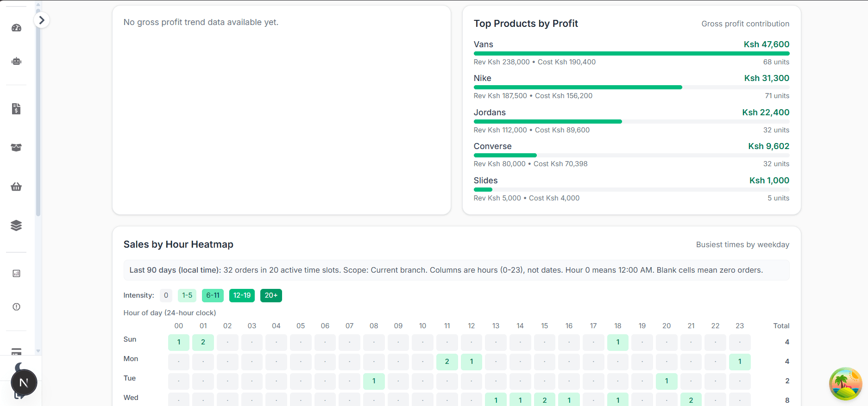Click the Monday hour 11 cell showing 2
The width and height of the screenshot is (868, 406).
[447, 362]
